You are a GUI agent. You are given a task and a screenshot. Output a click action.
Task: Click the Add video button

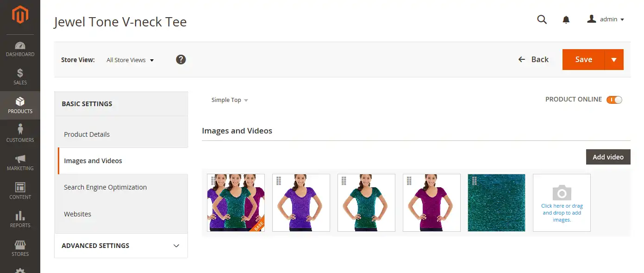[x=608, y=157]
